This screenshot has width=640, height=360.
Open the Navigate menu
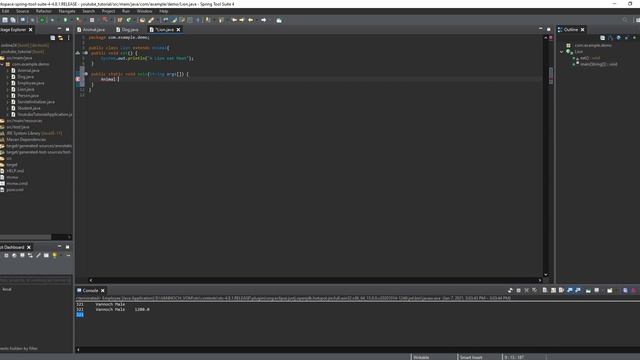[67, 11]
